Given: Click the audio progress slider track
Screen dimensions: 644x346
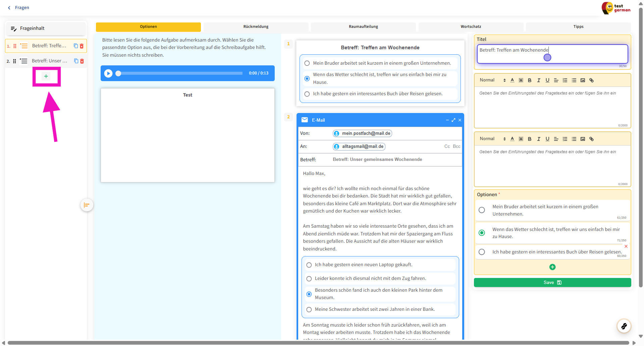Looking at the screenshot, I should pyautogui.click(x=181, y=73).
